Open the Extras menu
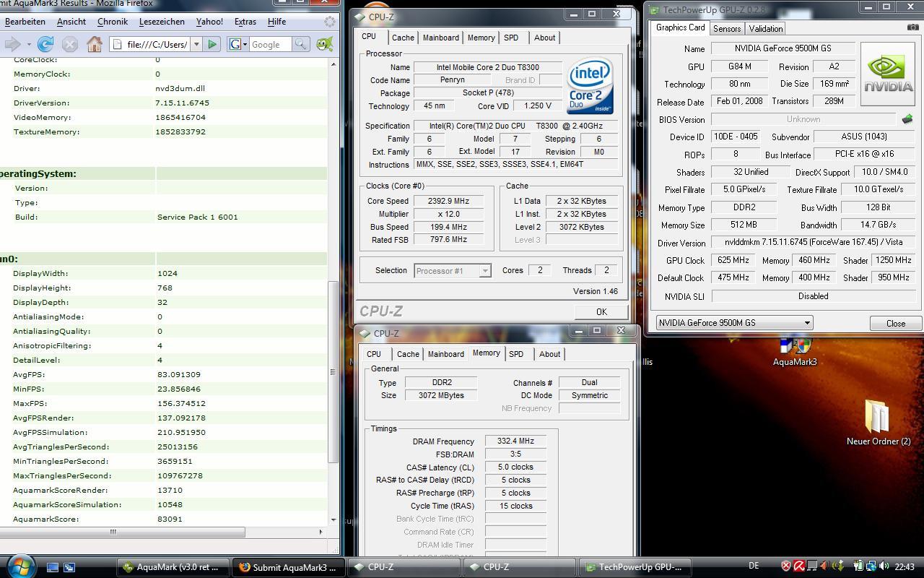 245,22
